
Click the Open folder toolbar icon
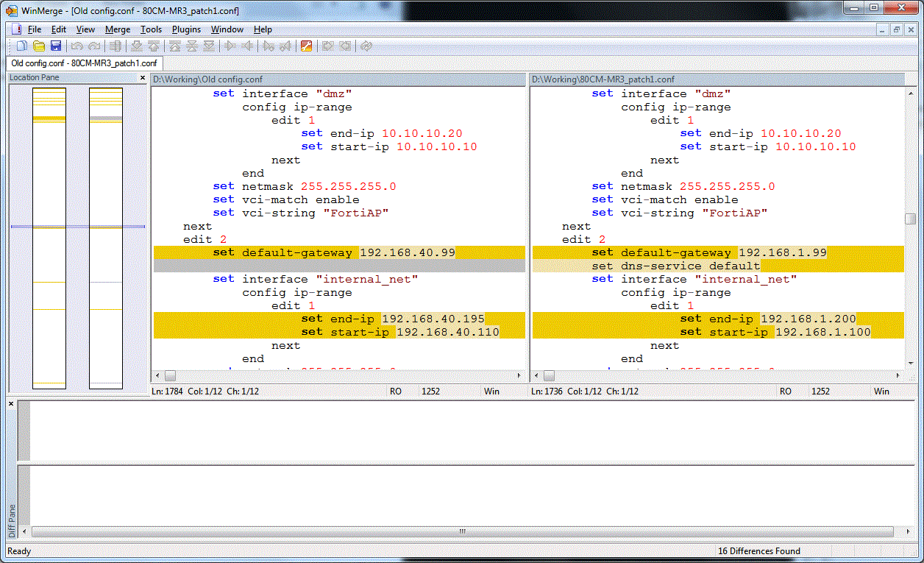tap(39, 46)
